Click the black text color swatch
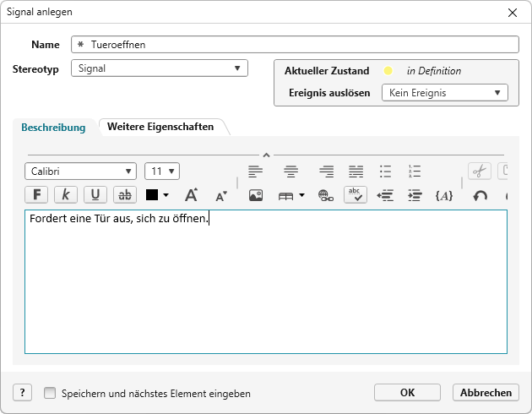 pos(152,195)
